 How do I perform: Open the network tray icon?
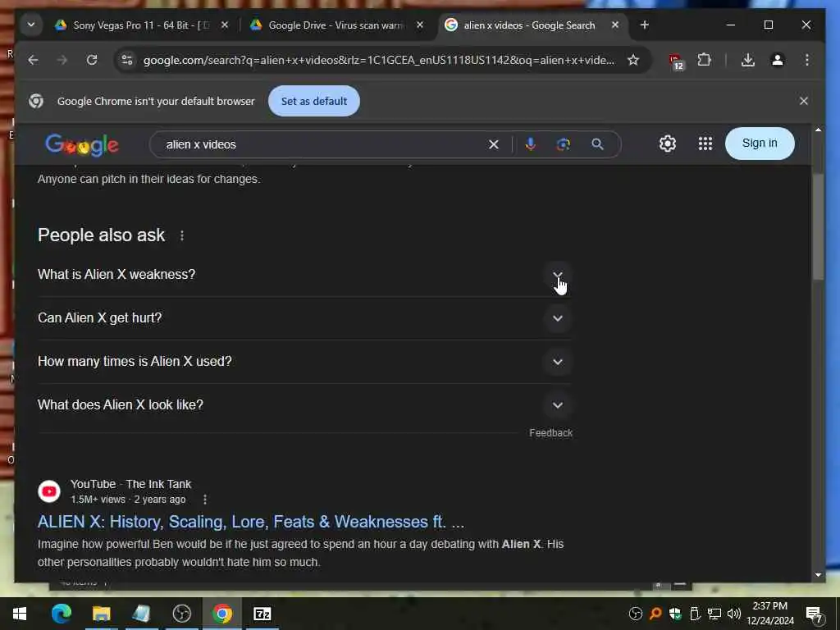714,614
